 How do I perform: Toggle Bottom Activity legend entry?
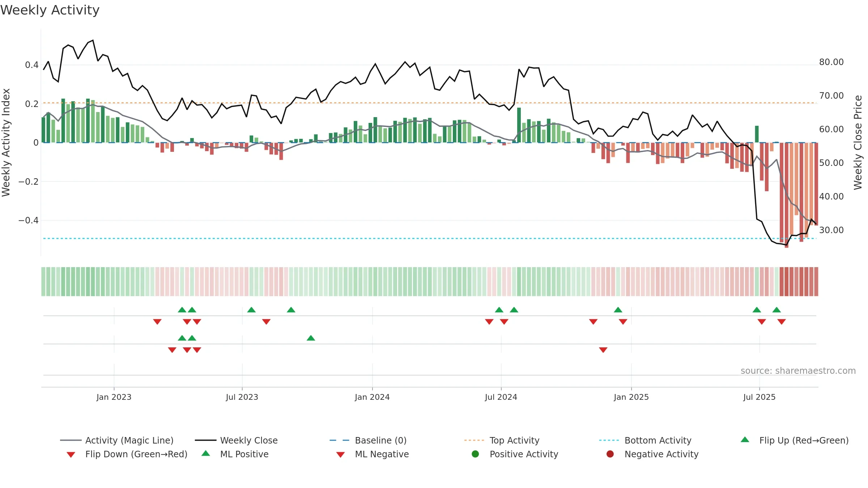[x=645, y=440]
